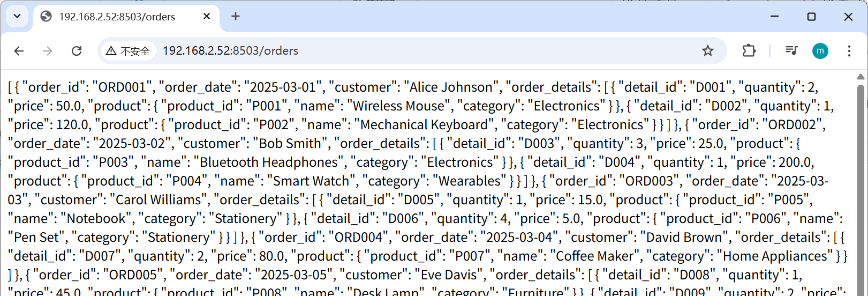Click the text "ORD003"
The width and height of the screenshot is (868, 296).
point(650,181)
